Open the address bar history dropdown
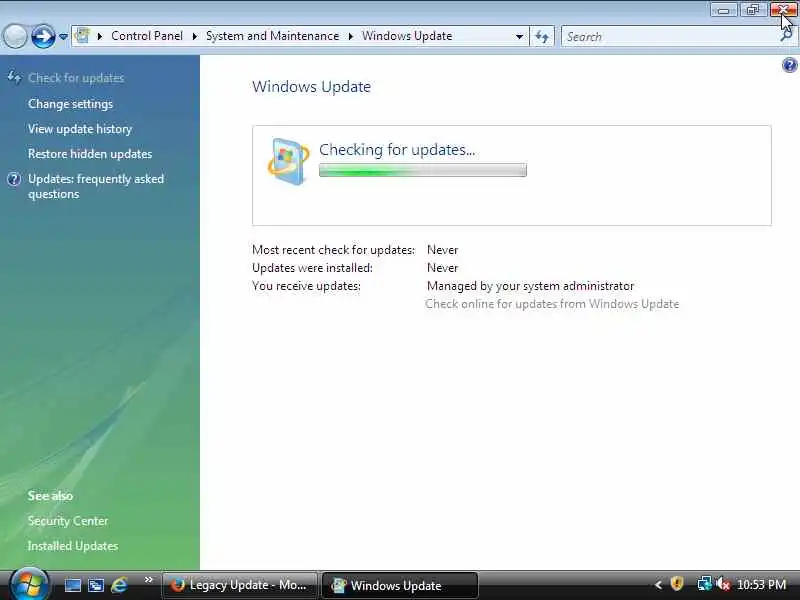 519,37
